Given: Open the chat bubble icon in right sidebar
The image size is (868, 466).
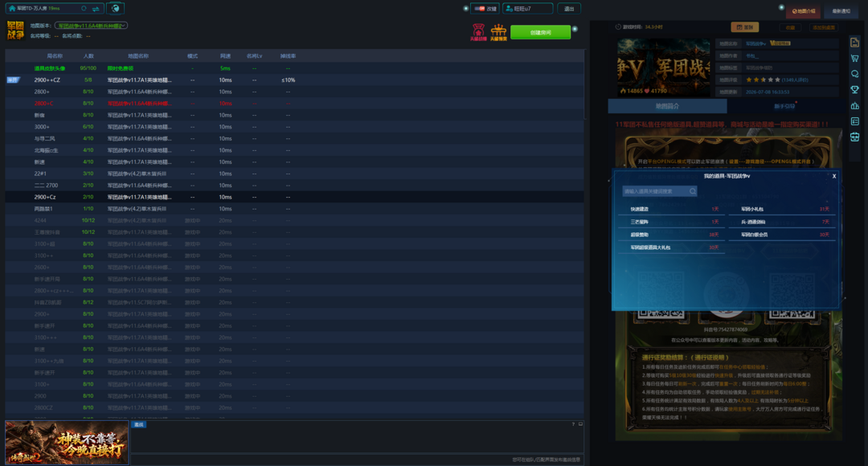Looking at the screenshot, I should point(854,74).
